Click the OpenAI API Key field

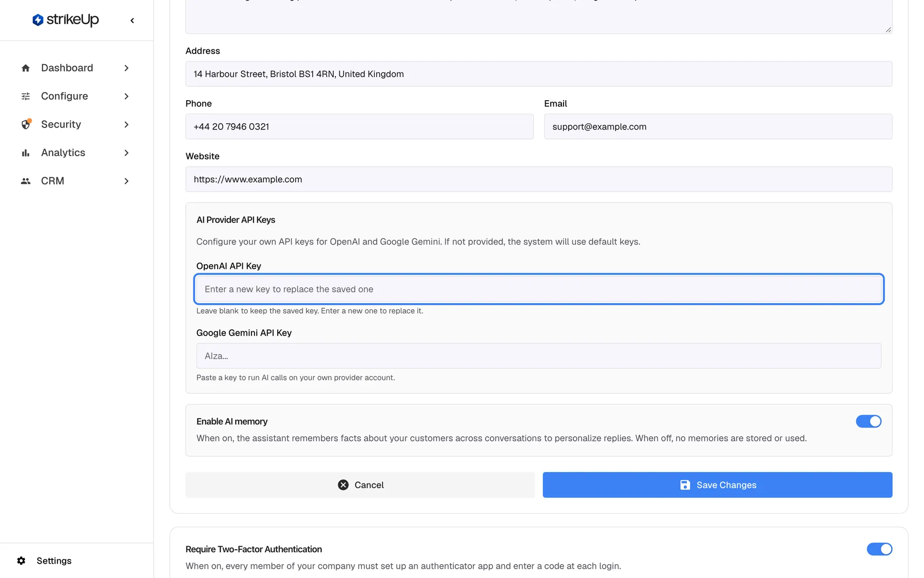[538, 289]
